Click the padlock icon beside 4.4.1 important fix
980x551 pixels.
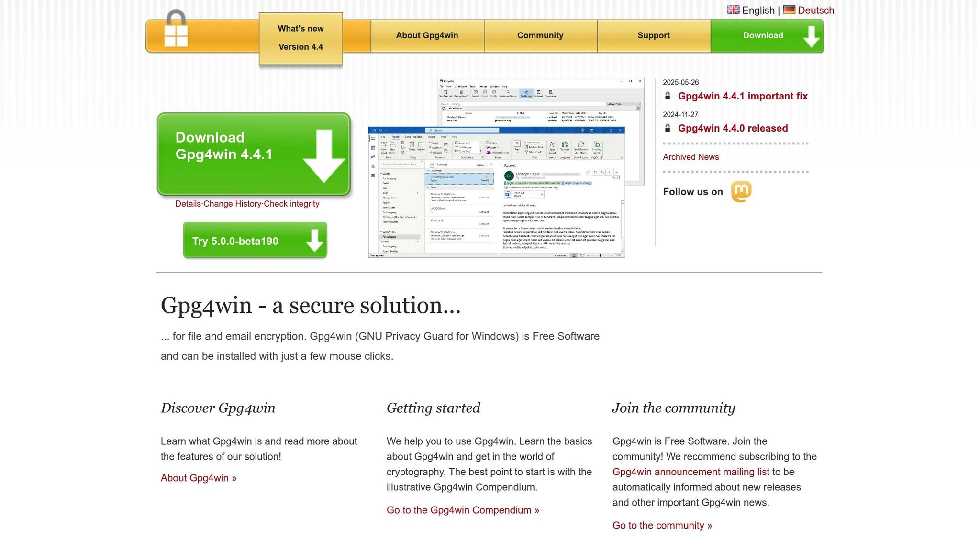tap(668, 96)
